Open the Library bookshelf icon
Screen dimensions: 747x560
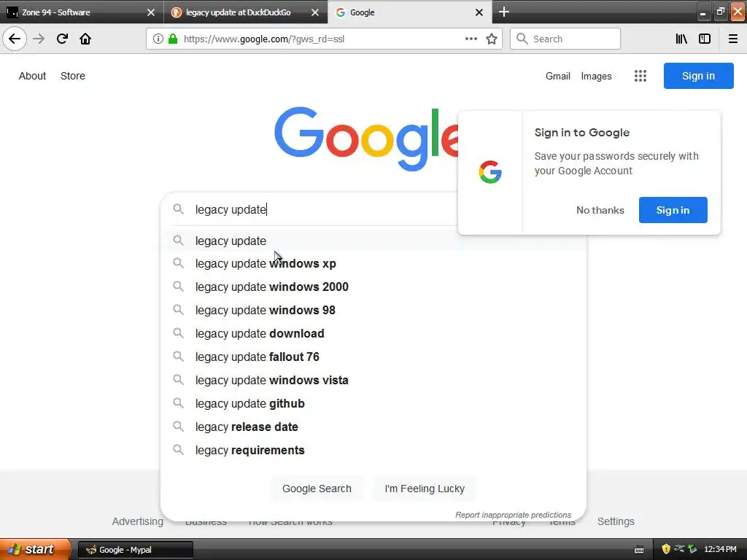(681, 39)
